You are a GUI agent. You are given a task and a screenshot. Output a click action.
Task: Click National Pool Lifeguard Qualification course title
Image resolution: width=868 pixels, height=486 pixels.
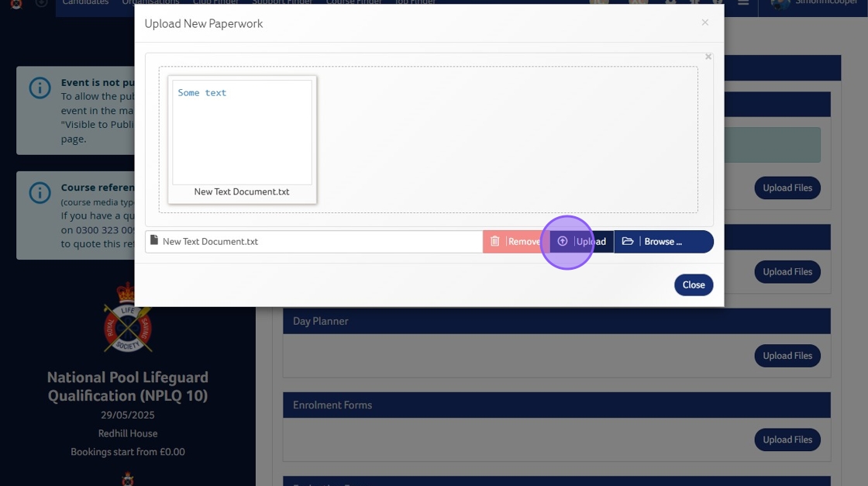tap(127, 386)
